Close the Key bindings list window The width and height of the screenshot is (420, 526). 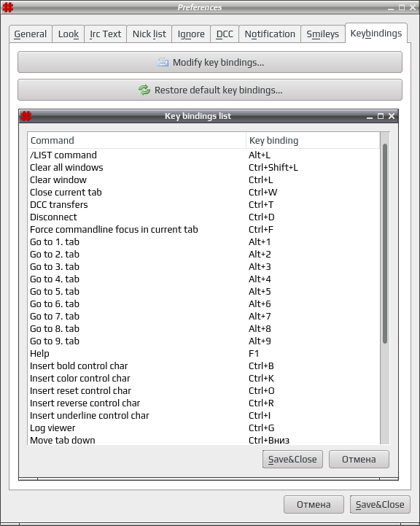[392, 116]
